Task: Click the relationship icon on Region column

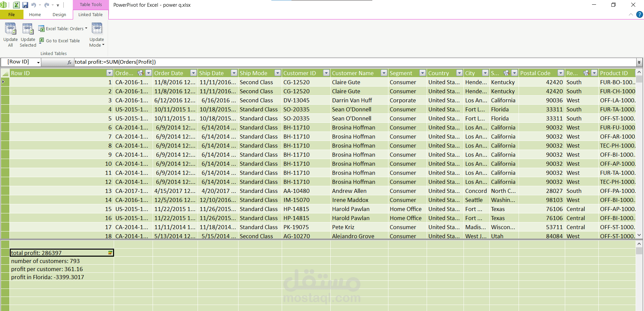Action: coord(586,73)
